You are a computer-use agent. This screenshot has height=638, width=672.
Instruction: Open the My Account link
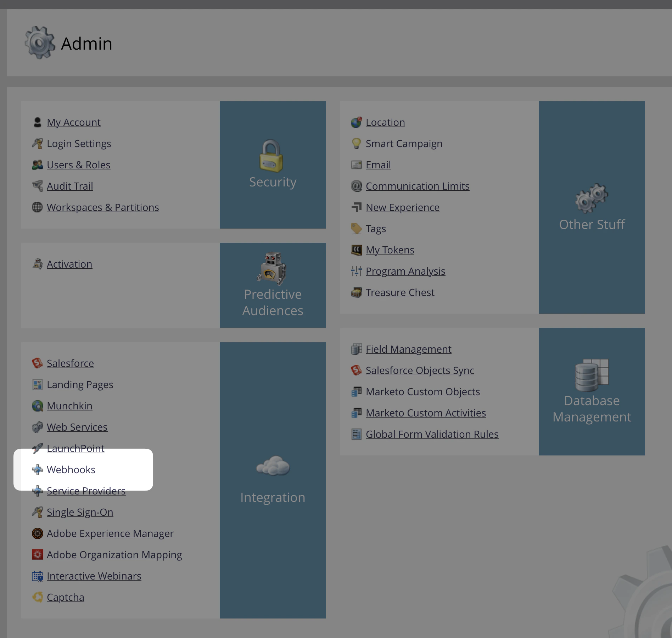tap(74, 122)
